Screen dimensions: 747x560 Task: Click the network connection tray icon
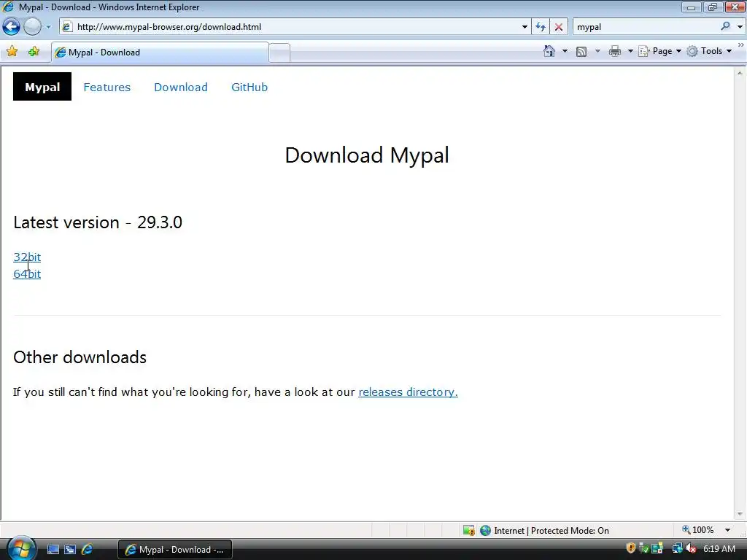click(676, 548)
